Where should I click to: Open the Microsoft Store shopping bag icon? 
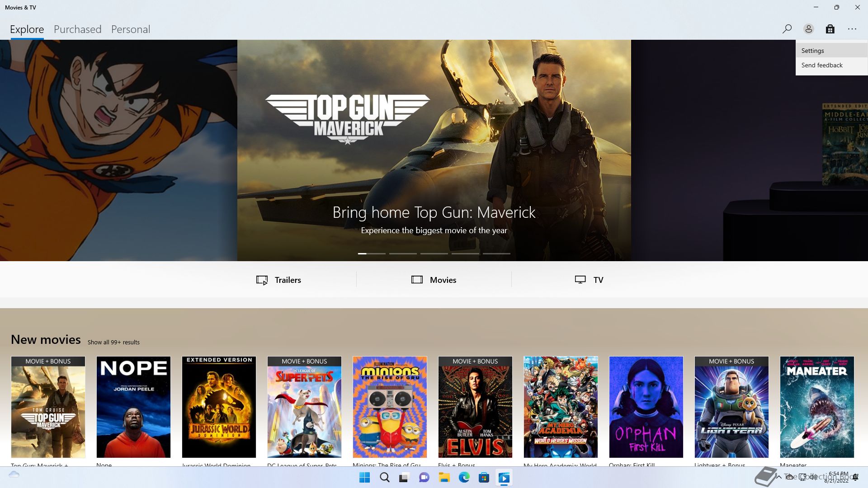(x=830, y=29)
